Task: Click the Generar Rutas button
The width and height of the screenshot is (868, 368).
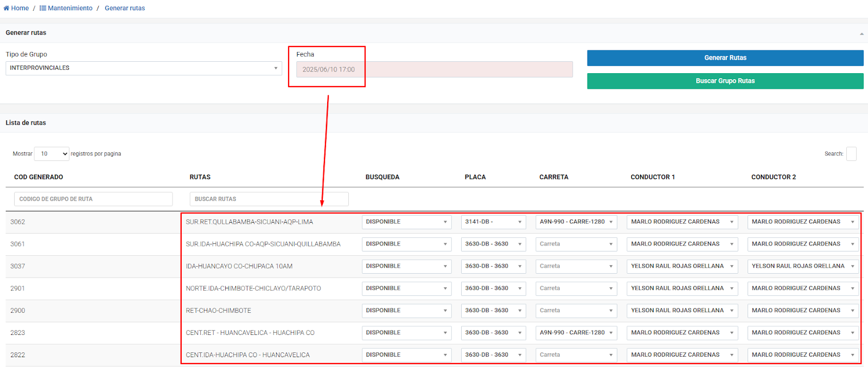Action: tap(725, 58)
